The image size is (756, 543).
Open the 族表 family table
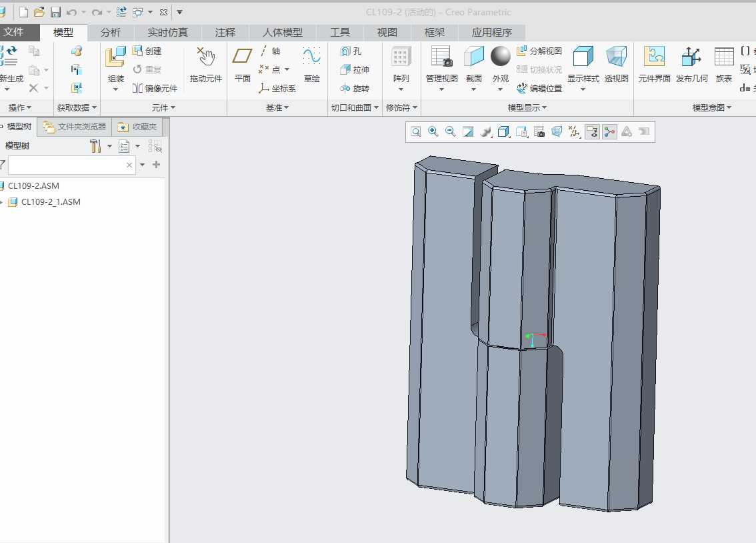[724, 65]
